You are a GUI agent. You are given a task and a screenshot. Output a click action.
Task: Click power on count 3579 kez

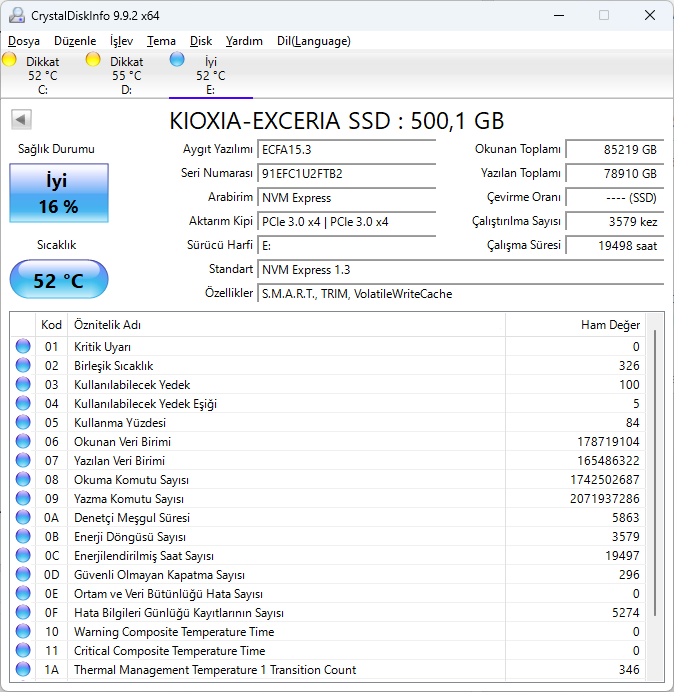[x=614, y=222]
